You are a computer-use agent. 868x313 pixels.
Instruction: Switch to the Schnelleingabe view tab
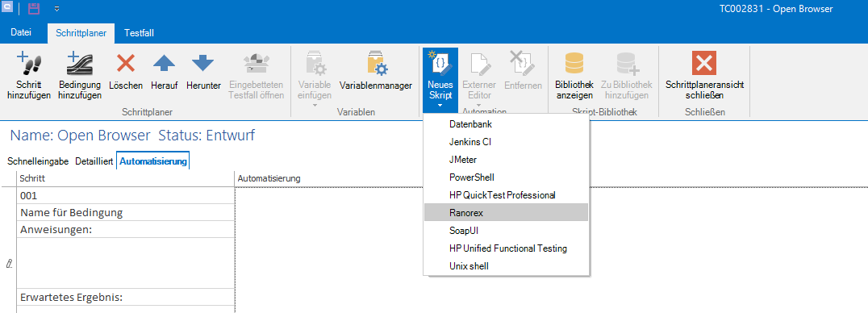(x=38, y=162)
